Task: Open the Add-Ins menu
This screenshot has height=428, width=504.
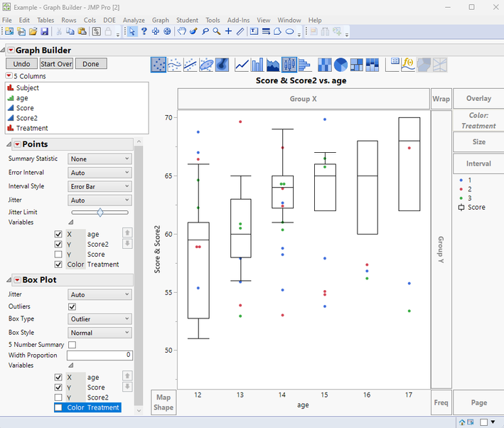Action: [237, 21]
